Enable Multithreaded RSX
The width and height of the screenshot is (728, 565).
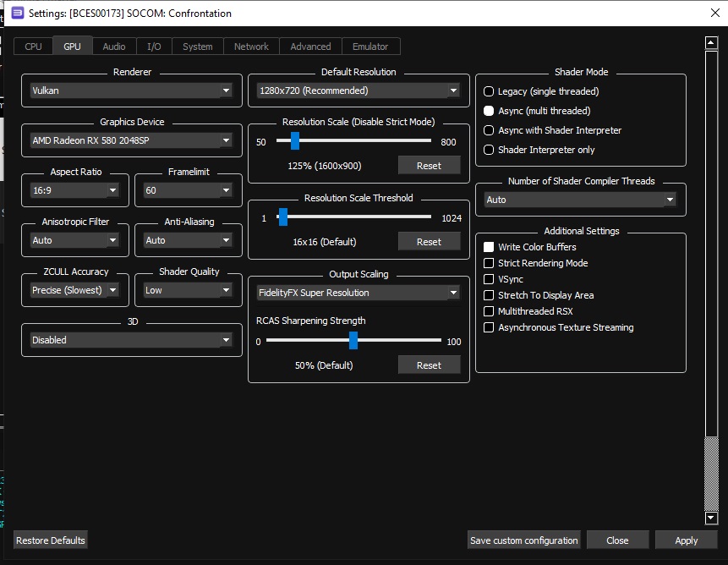tap(487, 311)
